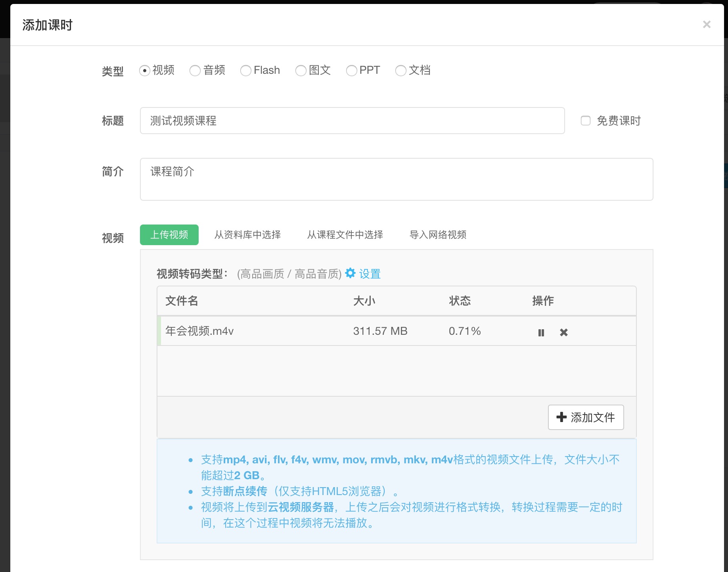Select the 年会视频.m4v file row

254,331
